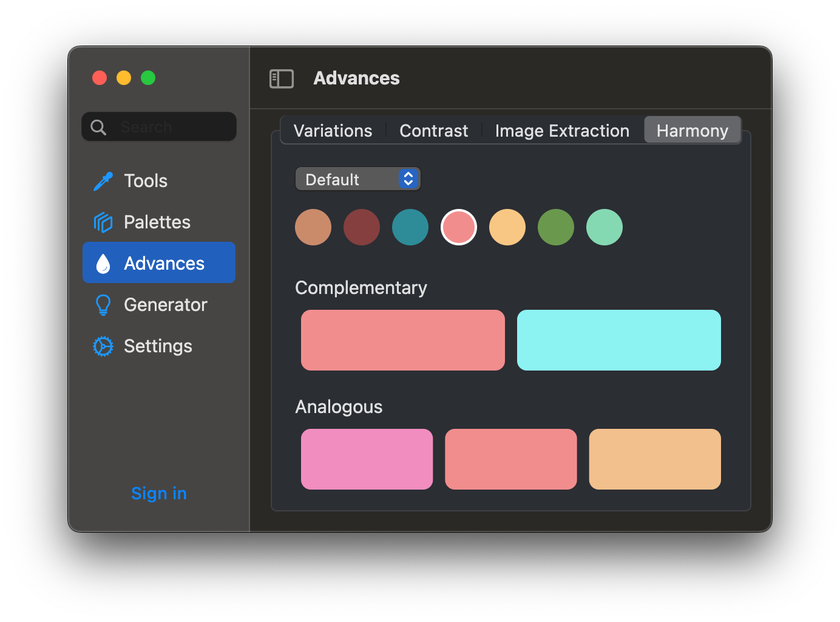The width and height of the screenshot is (840, 622).
Task: Select the dark red circle swatch
Action: tap(362, 227)
